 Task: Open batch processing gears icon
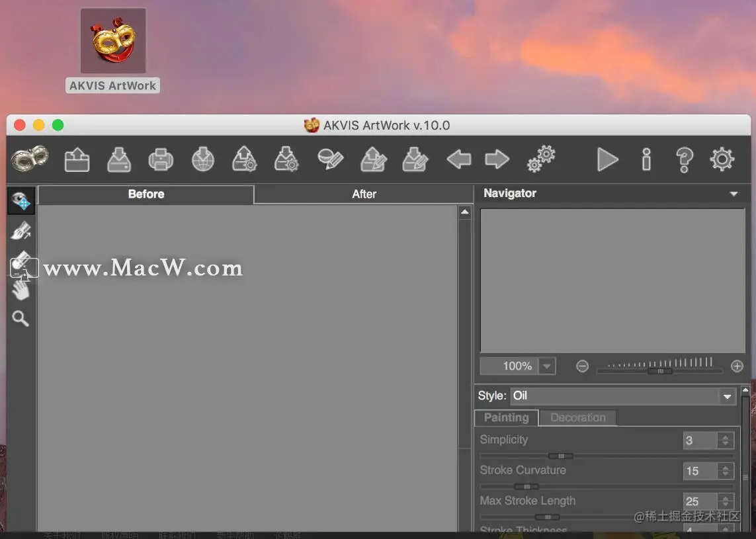pyautogui.click(x=542, y=159)
